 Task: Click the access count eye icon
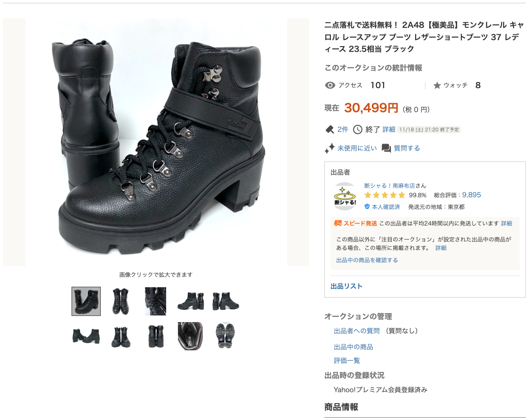330,85
